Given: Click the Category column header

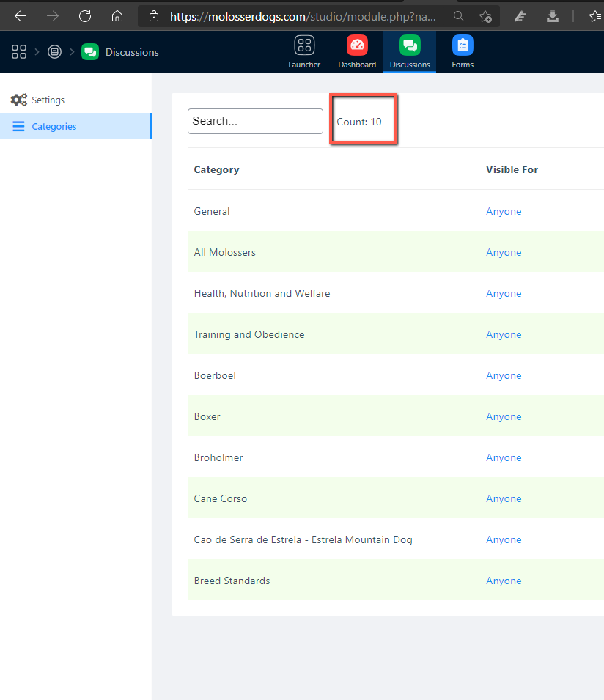Looking at the screenshot, I should [216, 169].
